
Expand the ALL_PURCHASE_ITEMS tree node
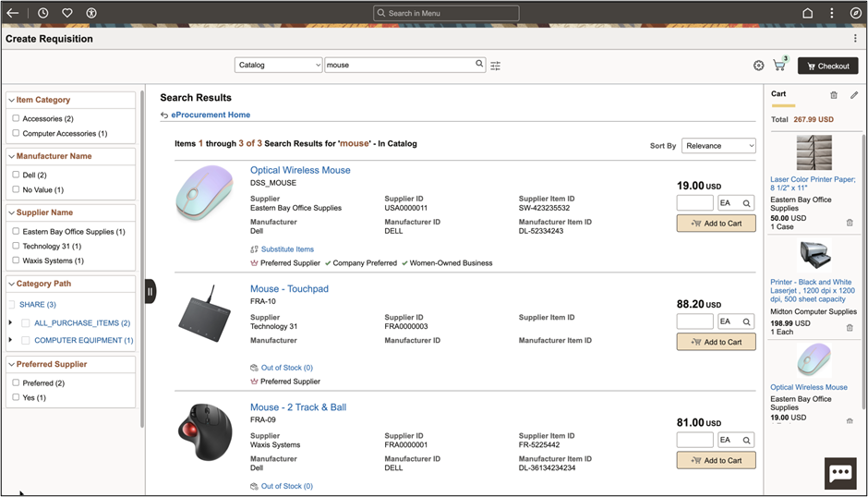click(x=10, y=322)
